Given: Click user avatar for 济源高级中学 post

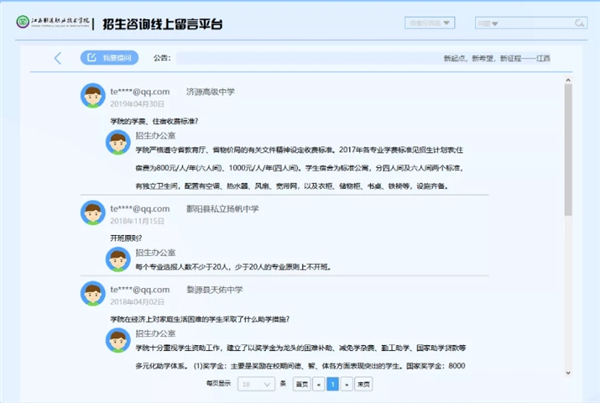Looking at the screenshot, I should click(93, 96).
